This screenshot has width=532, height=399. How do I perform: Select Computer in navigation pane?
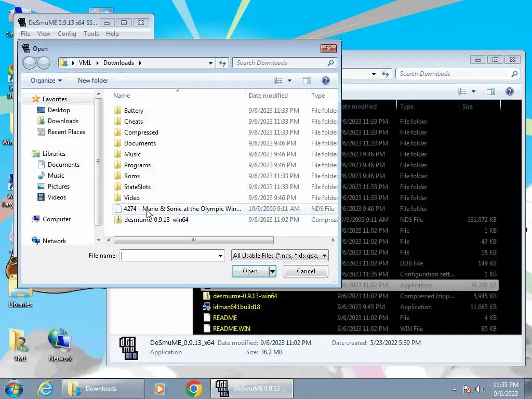56,219
